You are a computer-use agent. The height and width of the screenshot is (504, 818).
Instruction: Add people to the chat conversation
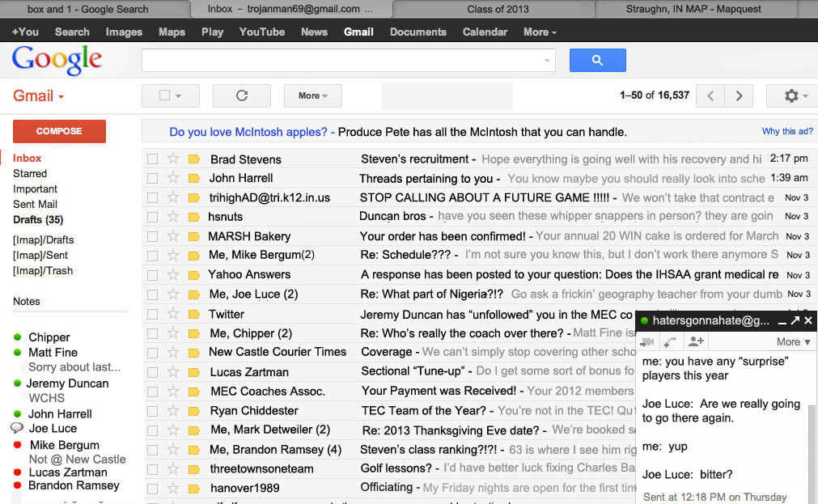pyautogui.click(x=696, y=341)
